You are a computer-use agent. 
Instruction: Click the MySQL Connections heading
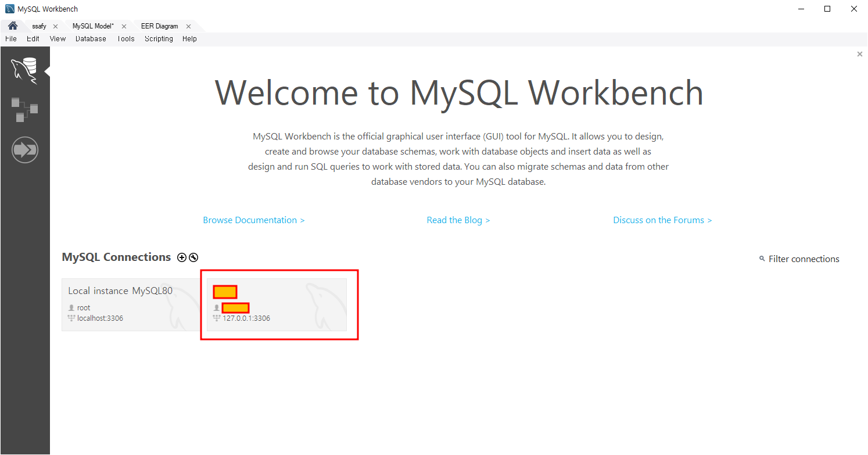(116, 257)
